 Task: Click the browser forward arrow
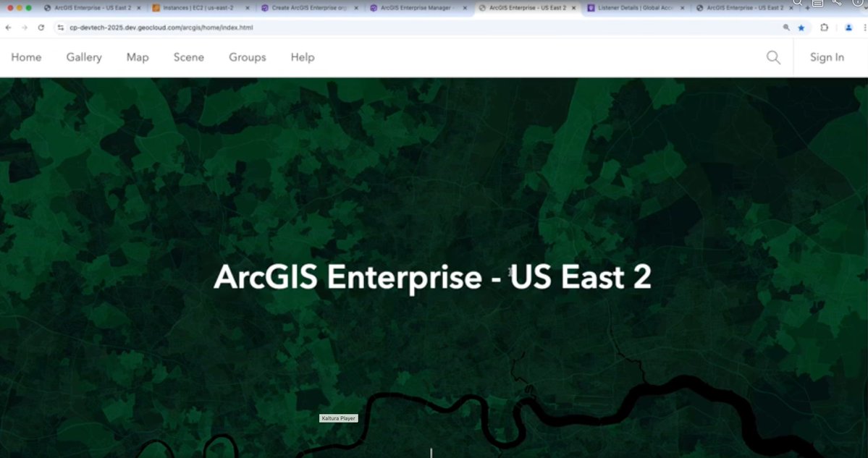[x=24, y=27]
